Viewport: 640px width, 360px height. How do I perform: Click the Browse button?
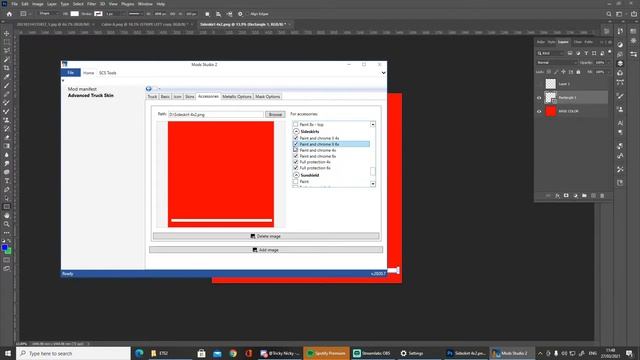click(x=275, y=115)
